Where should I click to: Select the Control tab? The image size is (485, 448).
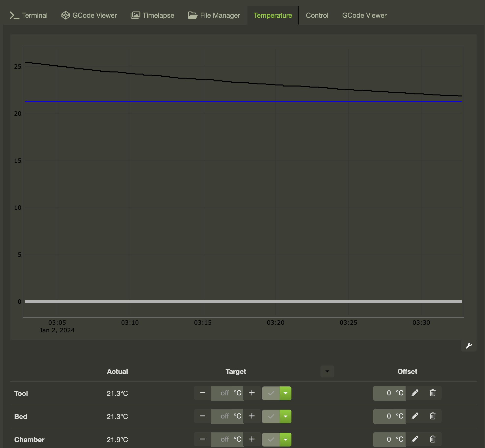(x=317, y=15)
